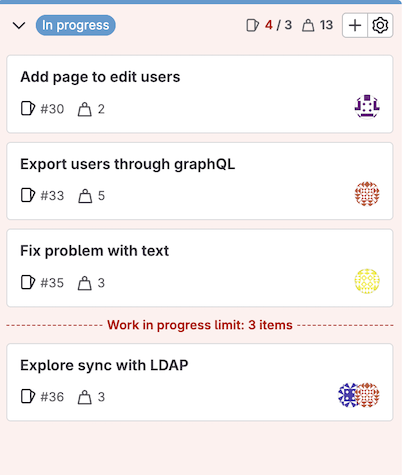Image resolution: width=405 pixels, height=475 pixels.
Task: Open list settings gear icon
Action: 380,25
